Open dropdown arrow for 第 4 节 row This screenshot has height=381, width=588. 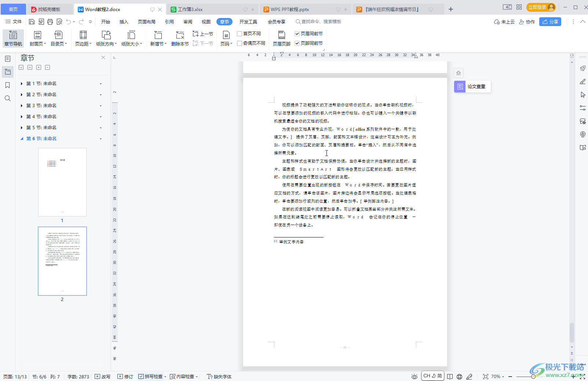(x=101, y=117)
